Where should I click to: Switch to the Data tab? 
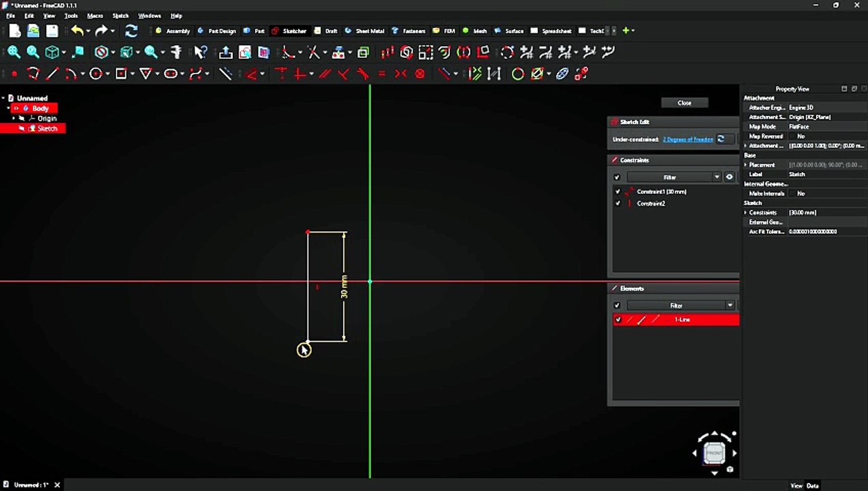coord(812,486)
